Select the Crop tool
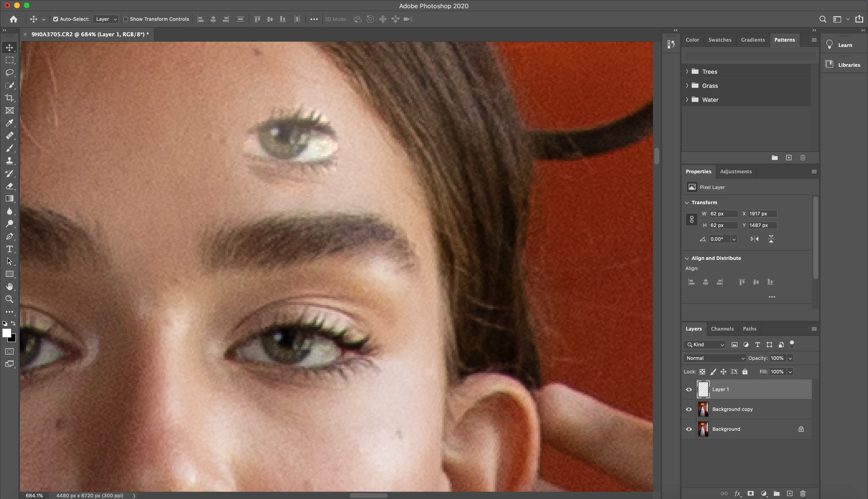Image resolution: width=868 pixels, height=499 pixels. click(x=10, y=98)
